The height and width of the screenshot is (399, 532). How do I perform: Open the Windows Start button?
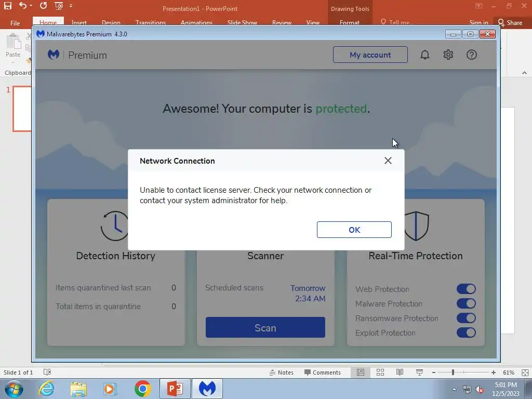(x=14, y=389)
